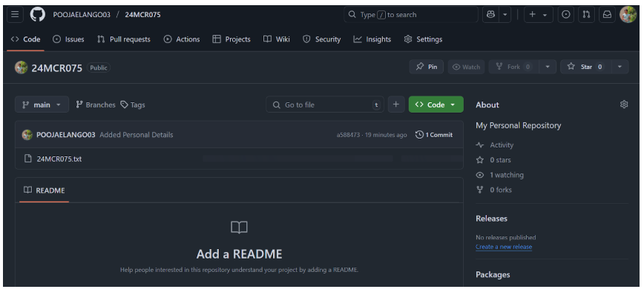
Task: Open Copilot chat icon
Action: point(491,14)
